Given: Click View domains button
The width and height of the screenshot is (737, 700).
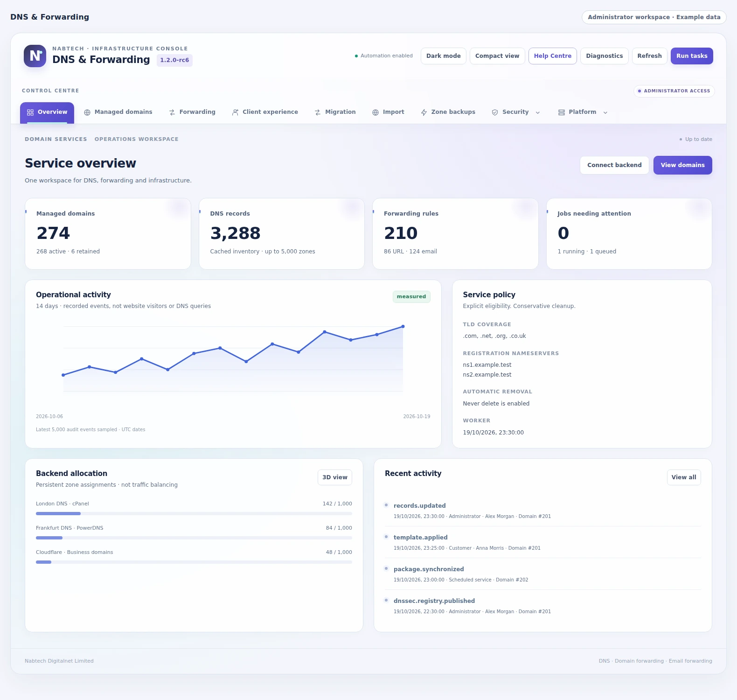Looking at the screenshot, I should point(683,165).
